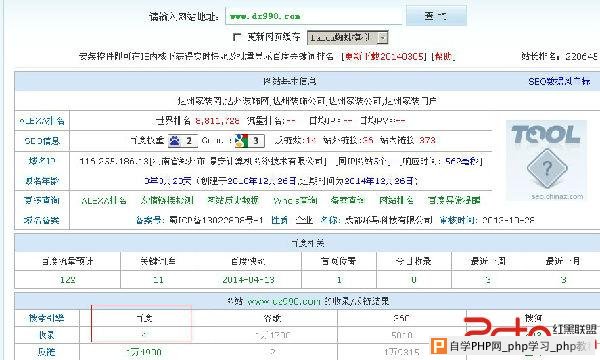Viewport: 600px width, 360px height.
Task: Click the TOOL question-mark site thumbnail
Action: pos(546,160)
